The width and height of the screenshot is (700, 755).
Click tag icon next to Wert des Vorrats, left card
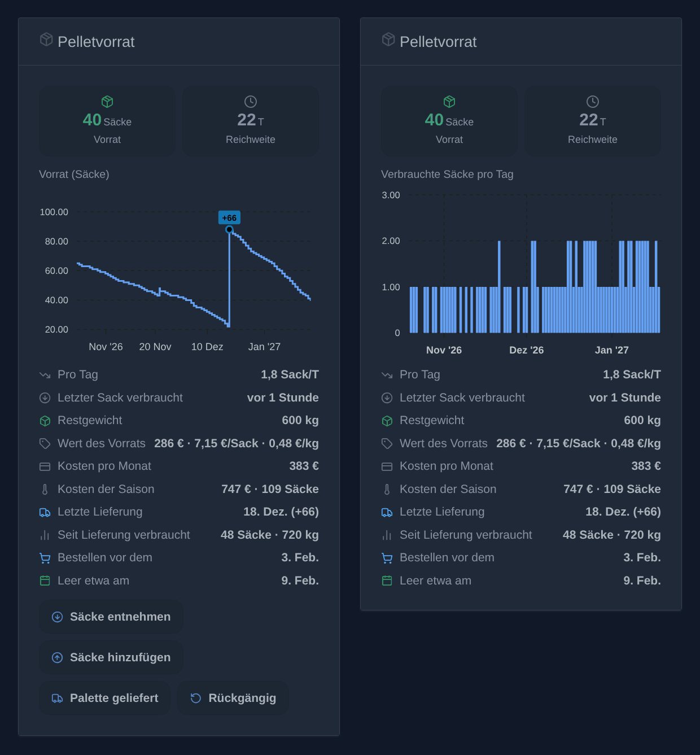pyautogui.click(x=45, y=443)
